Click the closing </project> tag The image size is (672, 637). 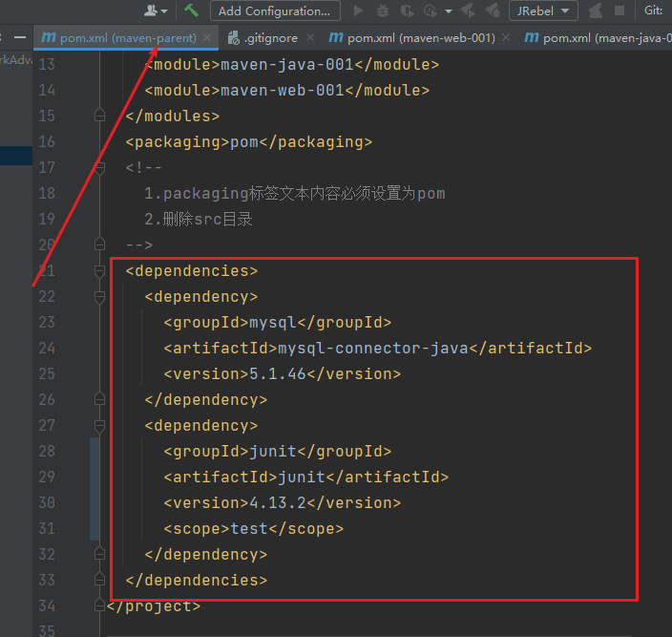(154, 605)
